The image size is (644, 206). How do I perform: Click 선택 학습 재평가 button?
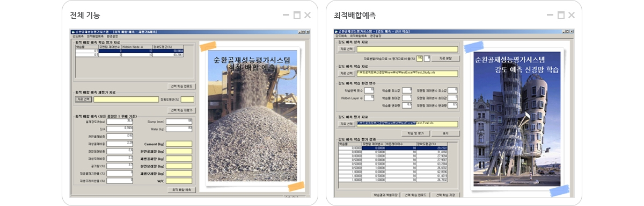pos(182,110)
